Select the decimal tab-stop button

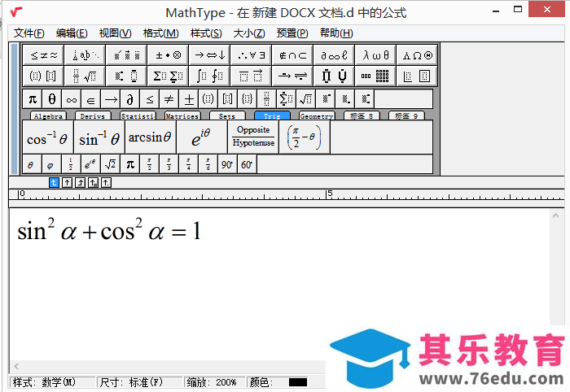click(x=106, y=182)
